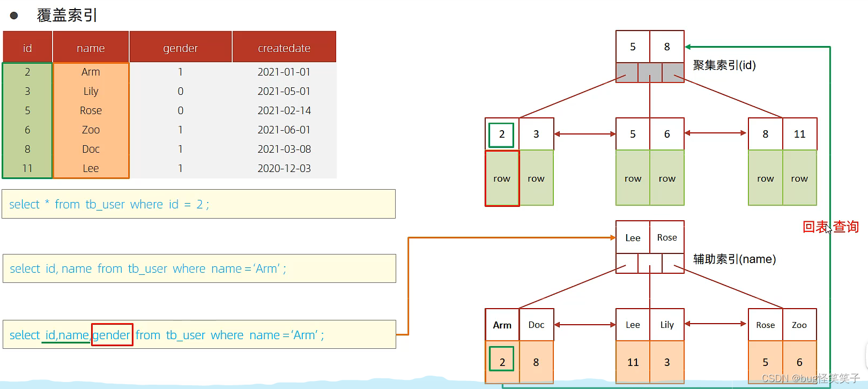Click the createdate column header

click(284, 47)
